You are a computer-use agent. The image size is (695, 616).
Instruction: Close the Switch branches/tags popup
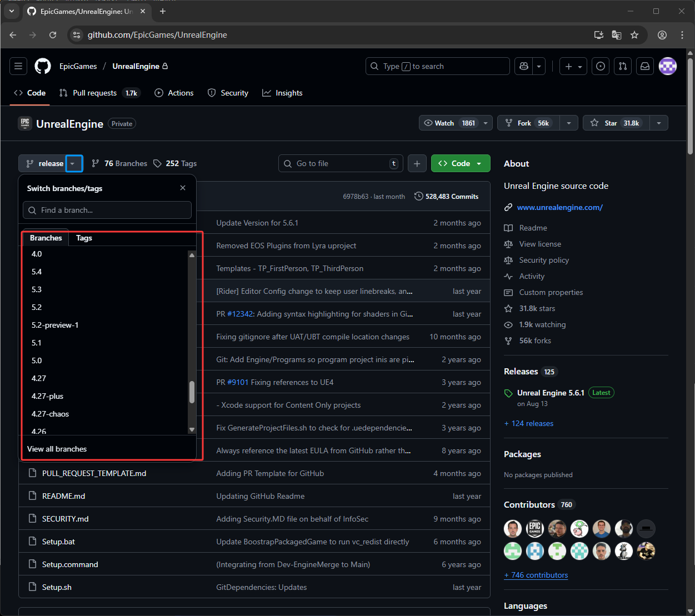click(x=183, y=188)
